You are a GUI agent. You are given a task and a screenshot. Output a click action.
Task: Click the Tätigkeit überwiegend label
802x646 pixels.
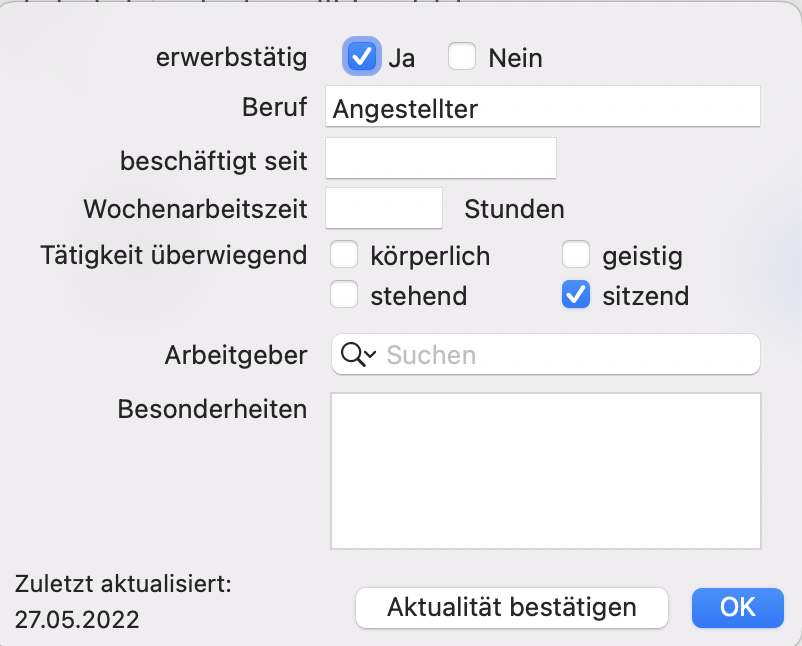tap(174, 255)
